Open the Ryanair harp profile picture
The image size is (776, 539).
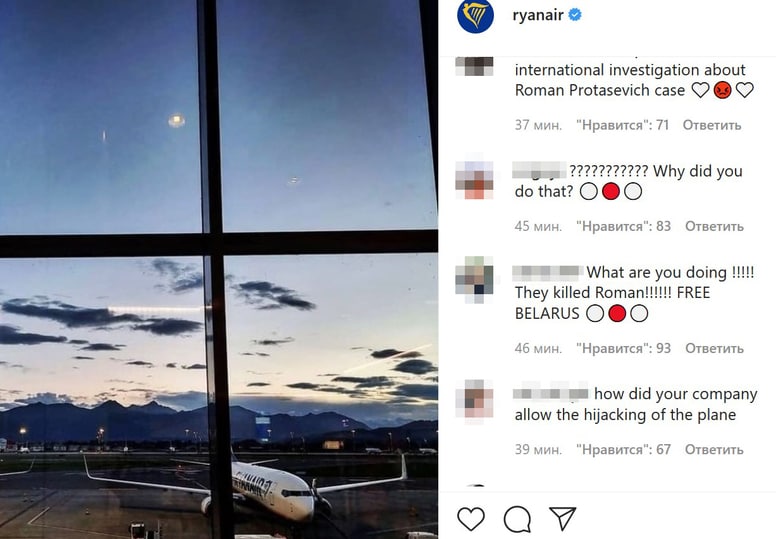pos(475,16)
